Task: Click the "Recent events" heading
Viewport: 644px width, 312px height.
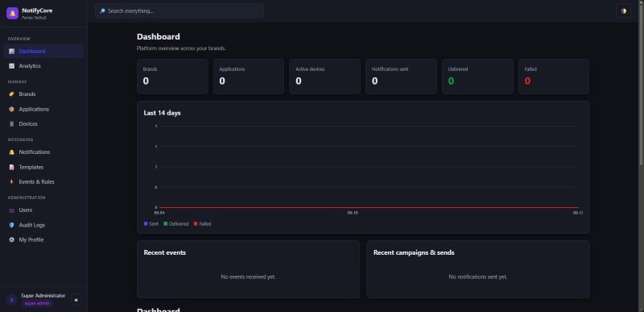Action: click(x=165, y=252)
